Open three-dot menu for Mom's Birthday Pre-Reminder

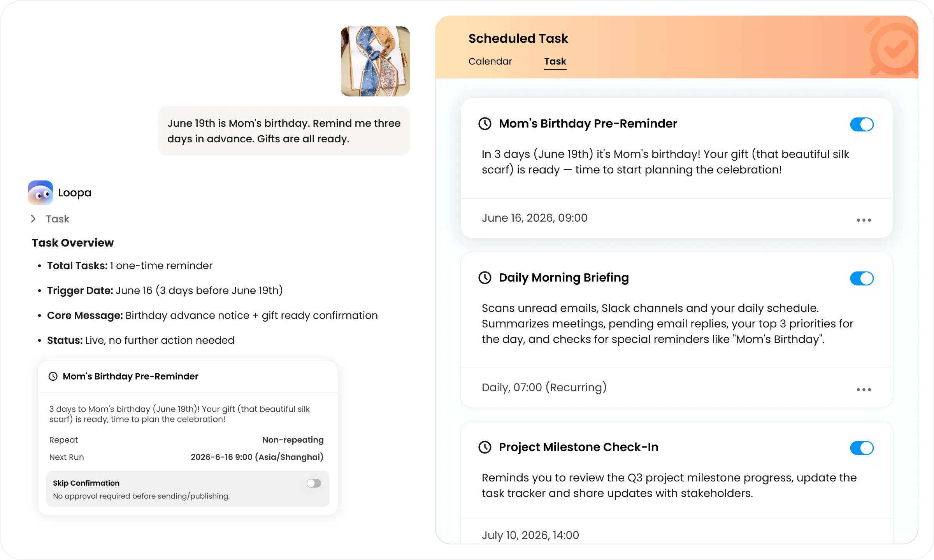pyautogui.click(x=864, y=220)
